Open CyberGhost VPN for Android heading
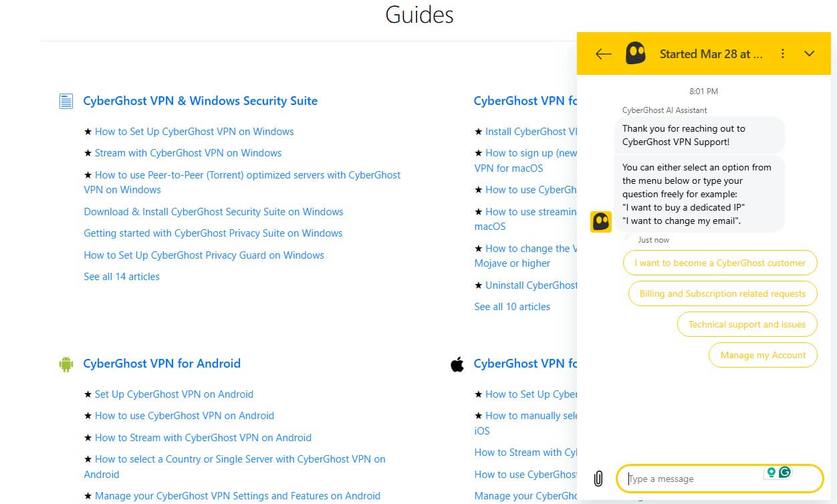Screen dimensions: 837x504 162,364
